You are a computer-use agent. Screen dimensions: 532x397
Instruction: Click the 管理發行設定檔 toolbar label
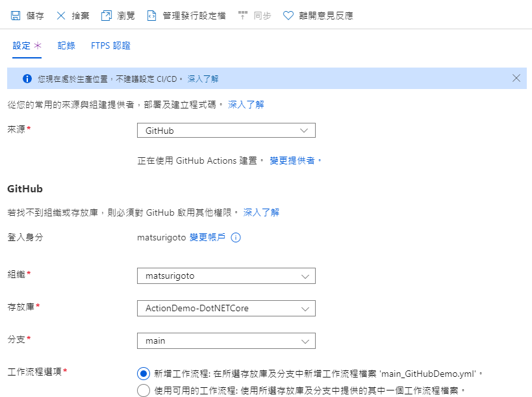click(x=194, y=16)
